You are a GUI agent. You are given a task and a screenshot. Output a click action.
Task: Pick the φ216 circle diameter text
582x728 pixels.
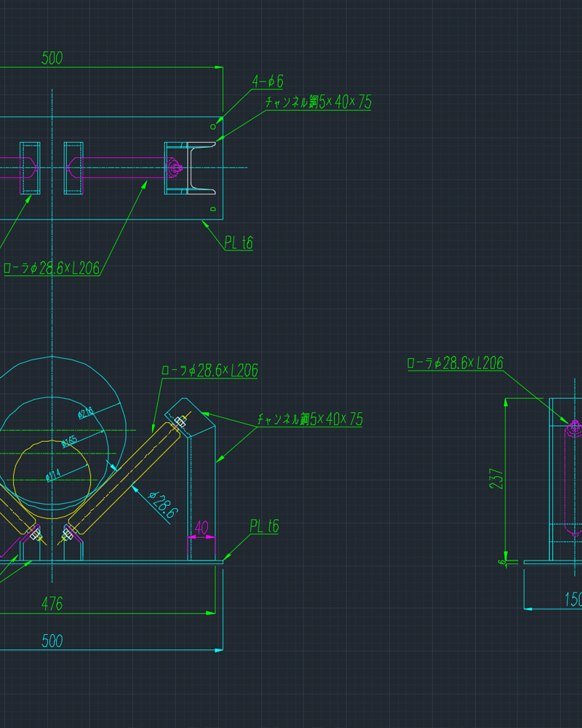(85, 412)
